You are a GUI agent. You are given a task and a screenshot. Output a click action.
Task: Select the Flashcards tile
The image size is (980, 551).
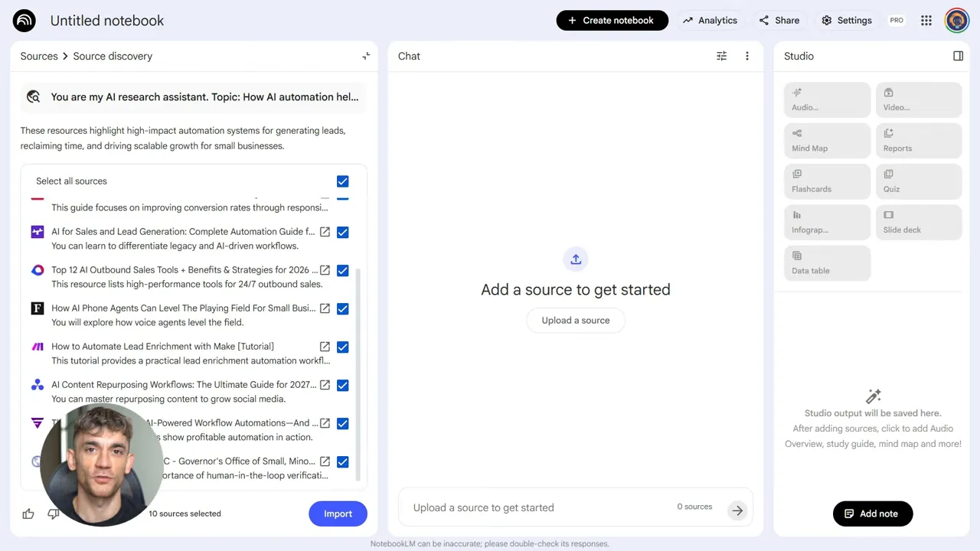[827, 181]
